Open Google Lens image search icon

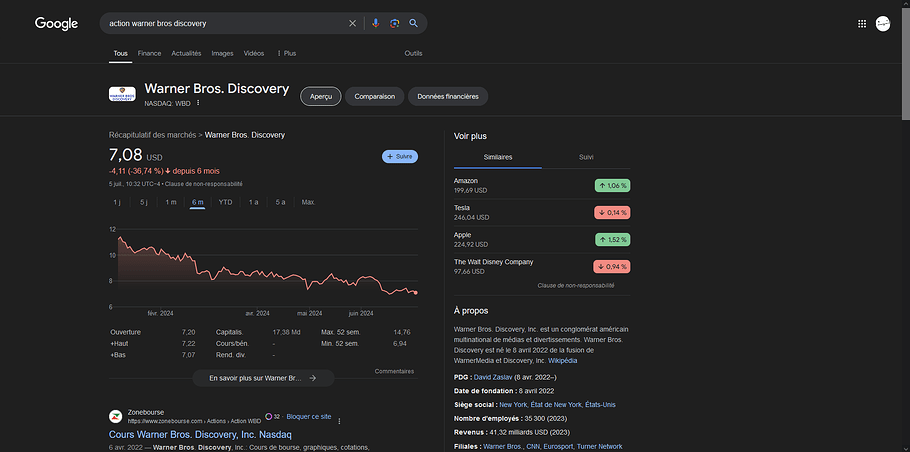(395, 23)
